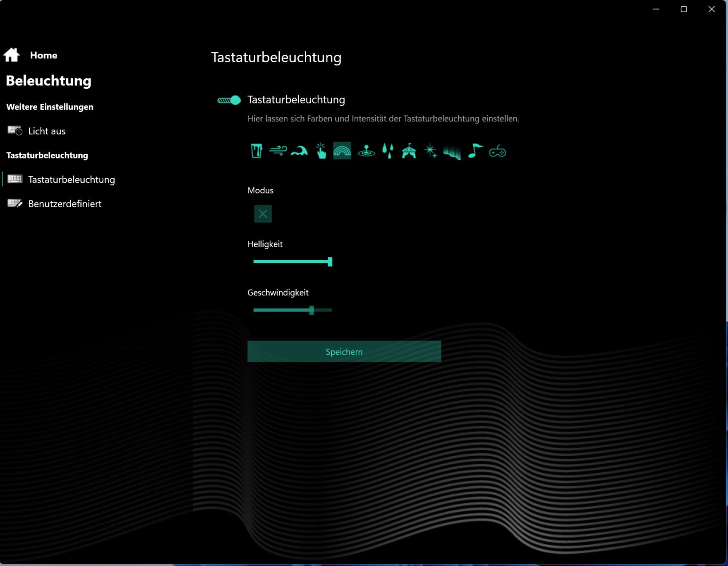Choose the water ripple lighting effect
728x566 pixels.
366,151
